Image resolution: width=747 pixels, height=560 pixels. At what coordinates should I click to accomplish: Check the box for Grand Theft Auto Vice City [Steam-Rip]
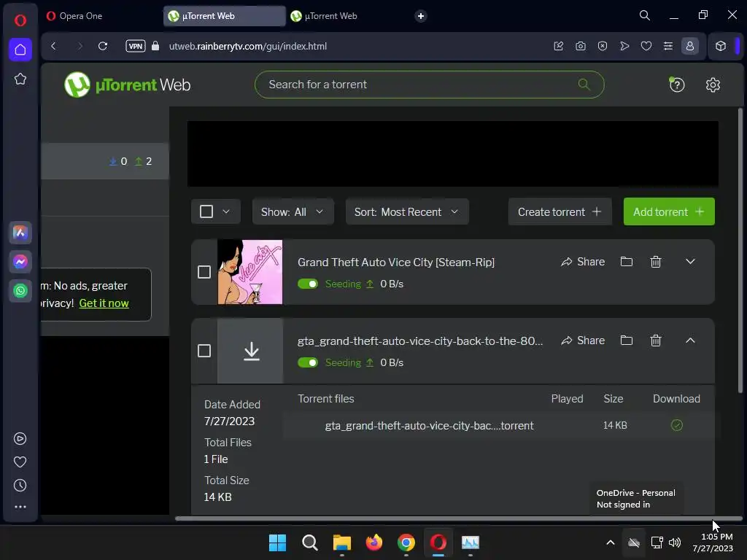coord(204,272)
